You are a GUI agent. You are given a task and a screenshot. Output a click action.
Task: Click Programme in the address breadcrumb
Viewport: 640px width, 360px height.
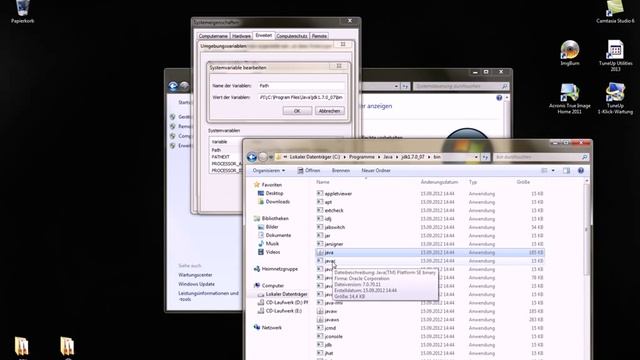(362, 157)
